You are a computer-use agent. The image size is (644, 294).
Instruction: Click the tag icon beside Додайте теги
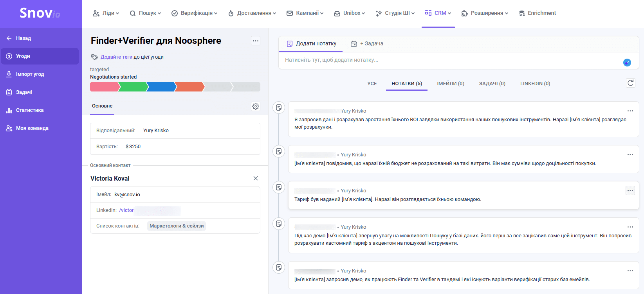(94, 57)
